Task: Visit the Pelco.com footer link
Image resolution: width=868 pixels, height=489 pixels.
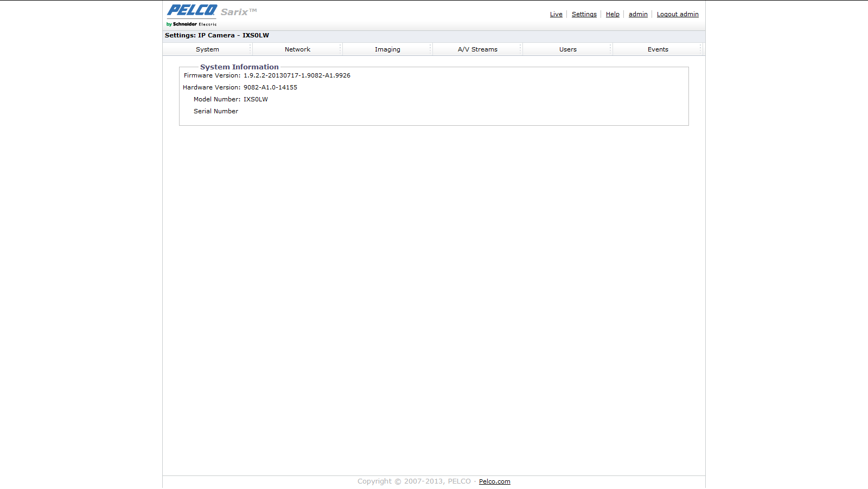Action: pos(494,481)
